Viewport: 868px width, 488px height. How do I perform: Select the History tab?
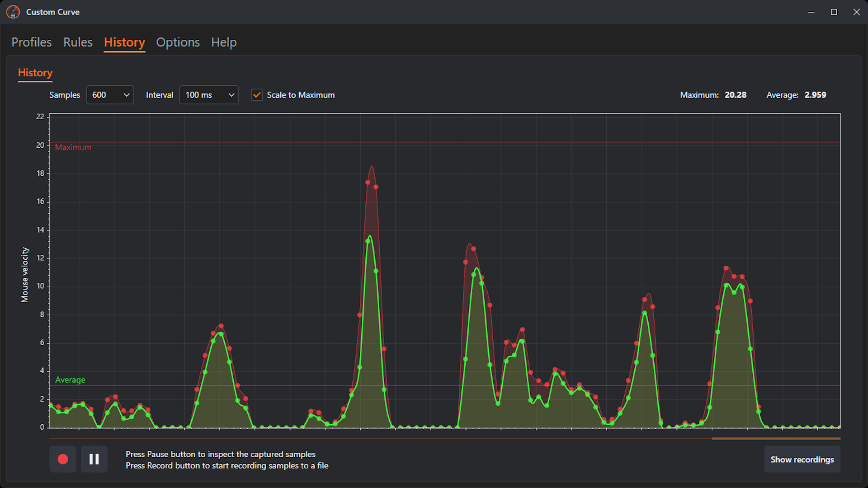(124, 42)
